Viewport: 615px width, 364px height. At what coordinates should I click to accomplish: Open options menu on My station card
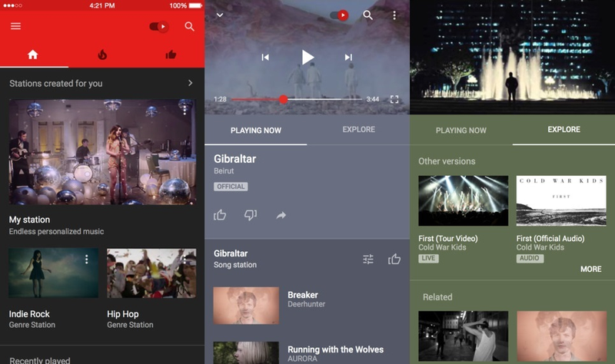pyautogui.click(x=184, y=109)
